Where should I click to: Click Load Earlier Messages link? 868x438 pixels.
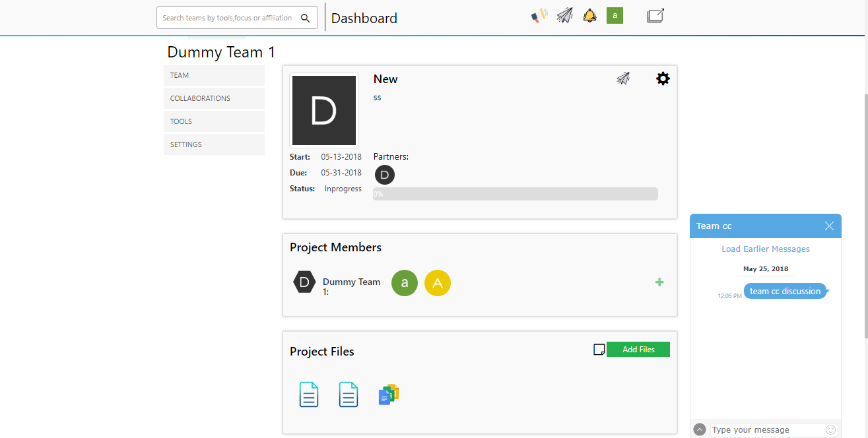pyautogui.click(x=765, y=249)
